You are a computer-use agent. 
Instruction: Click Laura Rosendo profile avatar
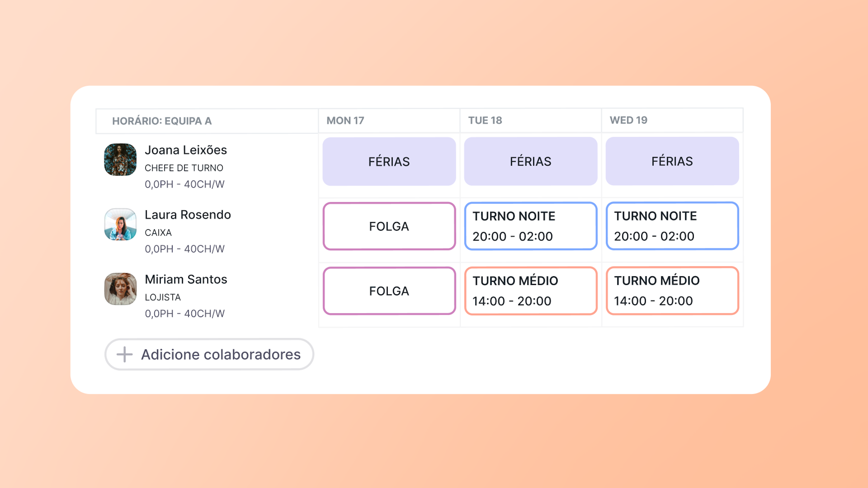point(120,224)
